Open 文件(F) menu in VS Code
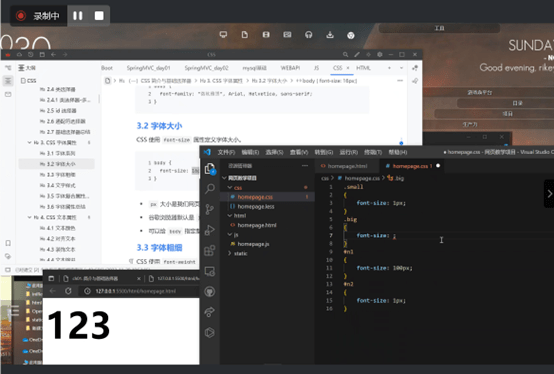 226,152
